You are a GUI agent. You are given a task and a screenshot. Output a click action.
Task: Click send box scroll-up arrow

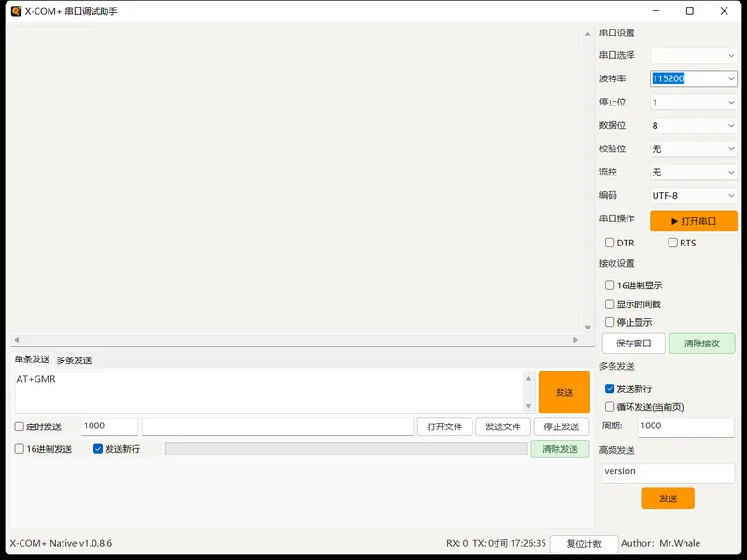tap(529, 378)
